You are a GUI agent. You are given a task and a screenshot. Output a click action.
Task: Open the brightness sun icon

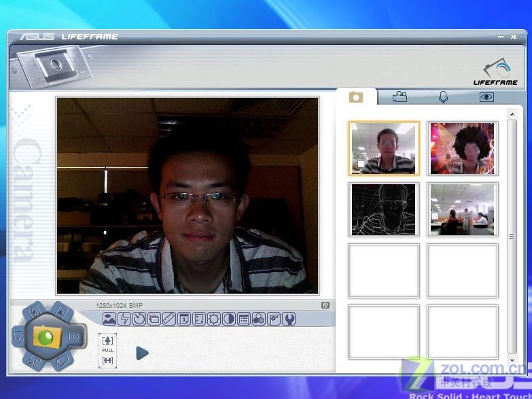pyautogui.click(x=214, y=319)
